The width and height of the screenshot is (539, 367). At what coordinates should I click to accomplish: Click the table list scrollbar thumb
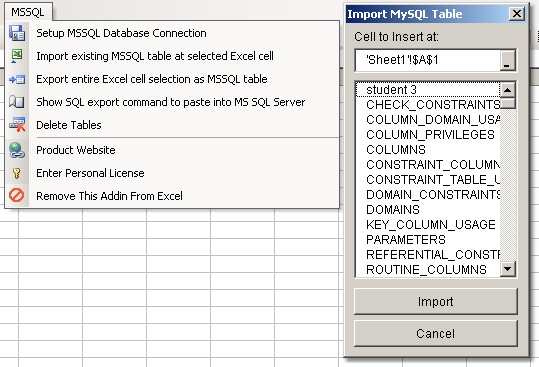click(x=508, y=103)
